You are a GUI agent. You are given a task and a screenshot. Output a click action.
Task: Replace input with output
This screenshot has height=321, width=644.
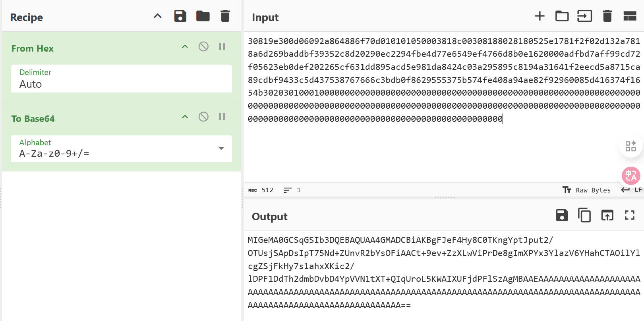pos(607,215)
